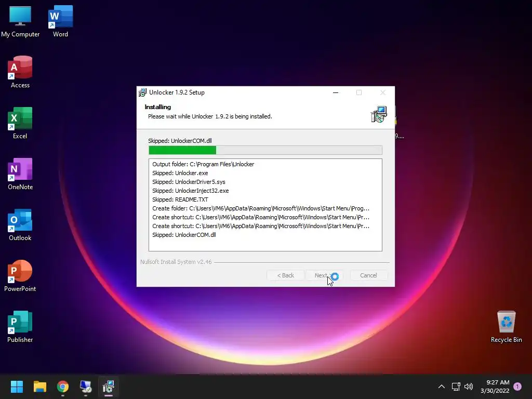Select the 'Skipped: UnlockerDriver5.sys' log line
This screenshot has width=532, height=399.
click(189, 182)
